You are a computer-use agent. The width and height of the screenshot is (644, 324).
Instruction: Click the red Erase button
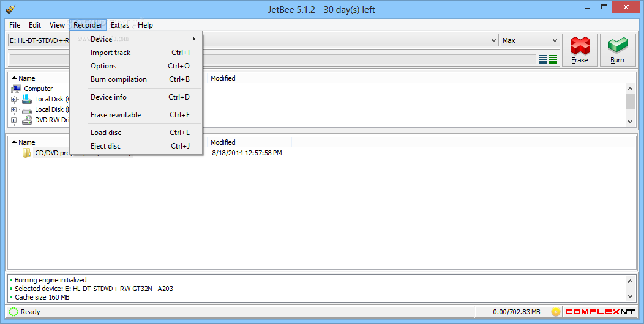[580, 50]
